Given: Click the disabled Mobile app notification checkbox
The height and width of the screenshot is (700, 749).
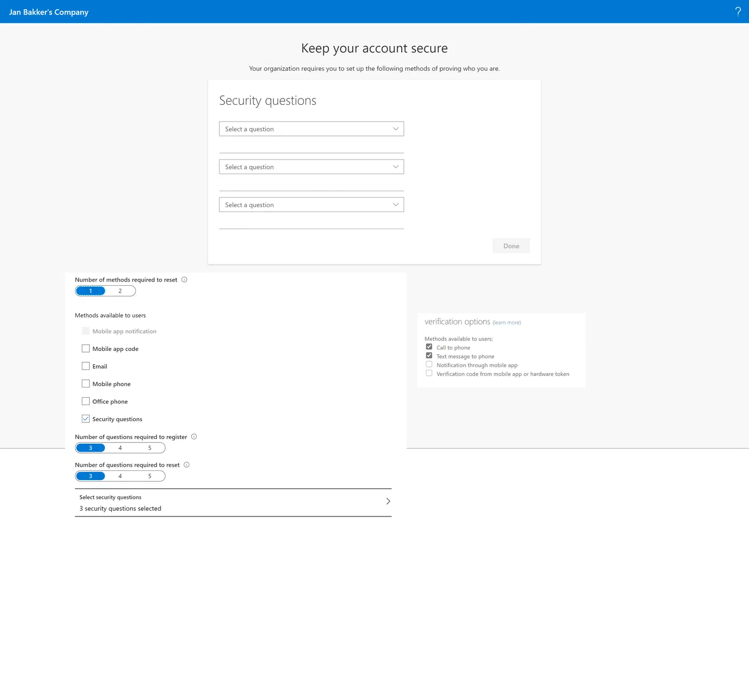Looking at the screenshot, I should 86,331.
